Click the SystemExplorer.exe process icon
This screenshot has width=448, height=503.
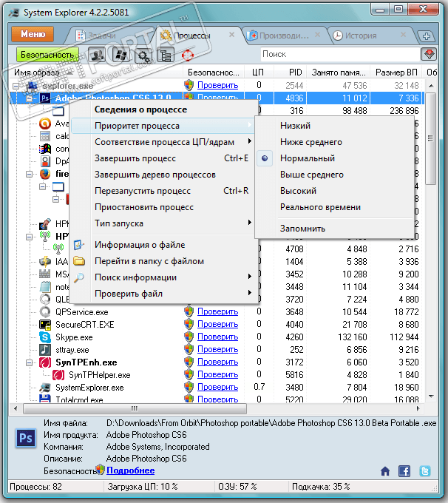[x=45, y=388]
